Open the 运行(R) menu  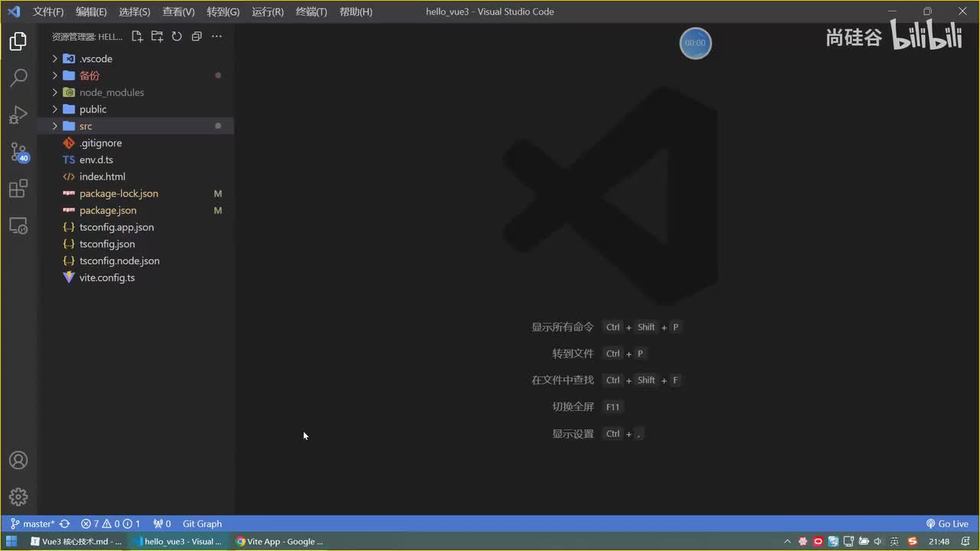tap(267, 11)
